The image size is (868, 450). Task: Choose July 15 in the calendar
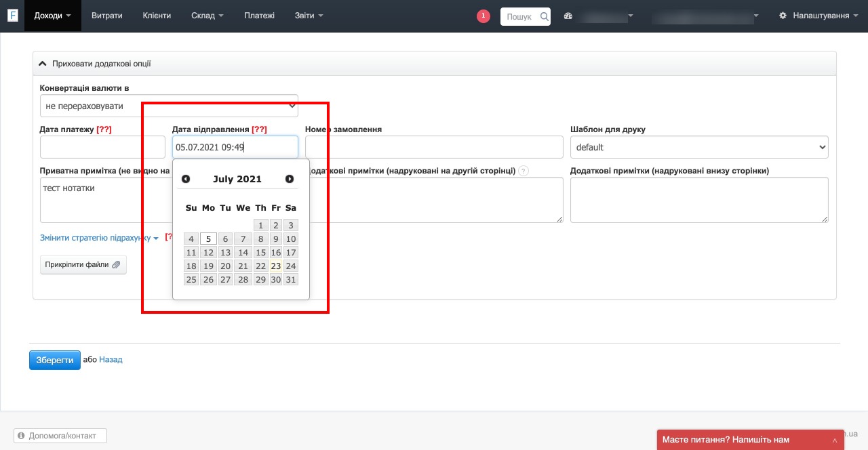coord(261,252)
